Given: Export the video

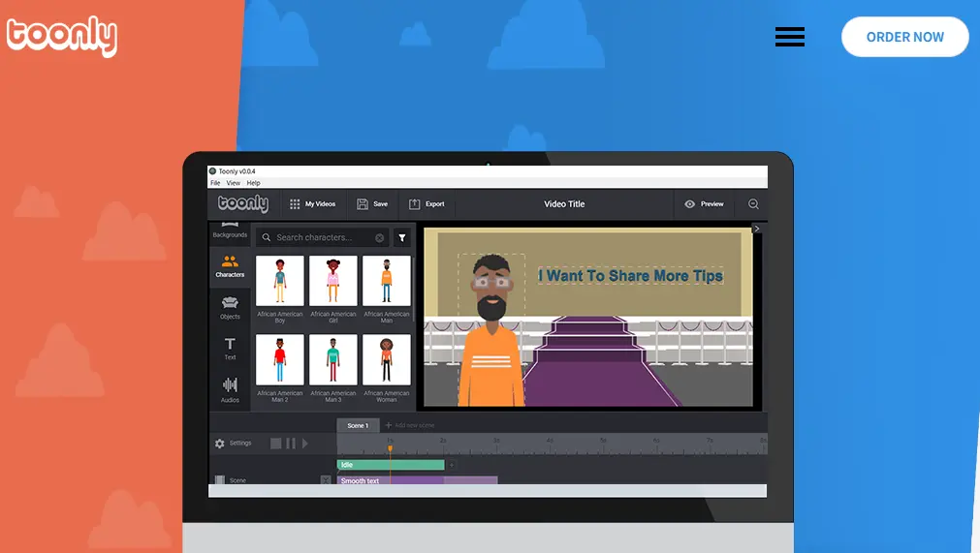Looking at the screenshot, I should [427, 204].
